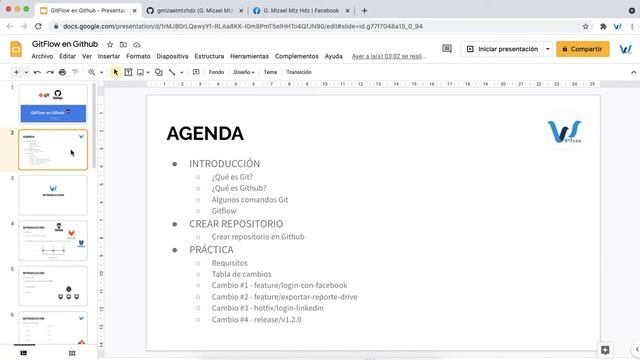Open the Ayuda menu
Screen dimensions: 640x360
pyautogui.click(x=333, y=56)
